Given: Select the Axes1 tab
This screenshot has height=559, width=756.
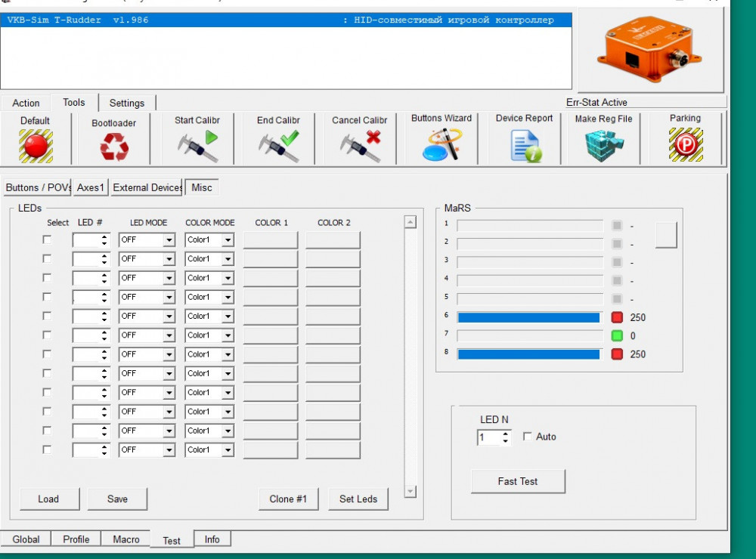Looking at the screenshot, I should pyautogui.click(x=91, y=187).
